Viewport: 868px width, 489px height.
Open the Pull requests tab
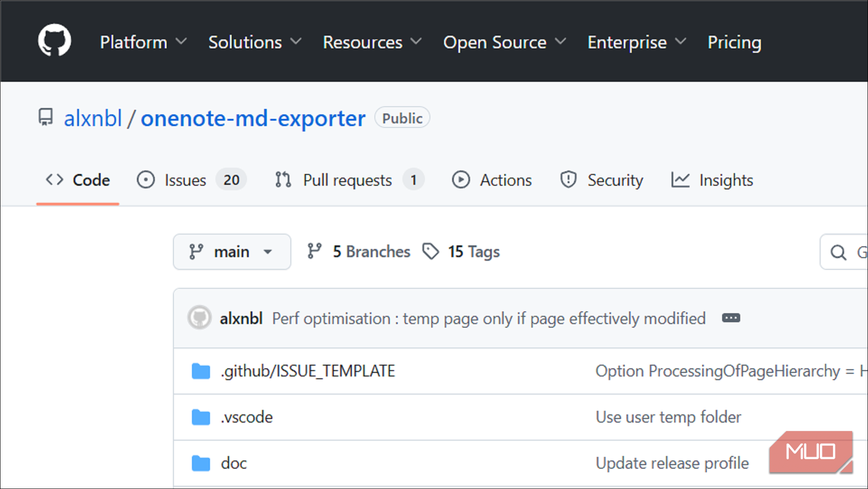coord(349,180)
